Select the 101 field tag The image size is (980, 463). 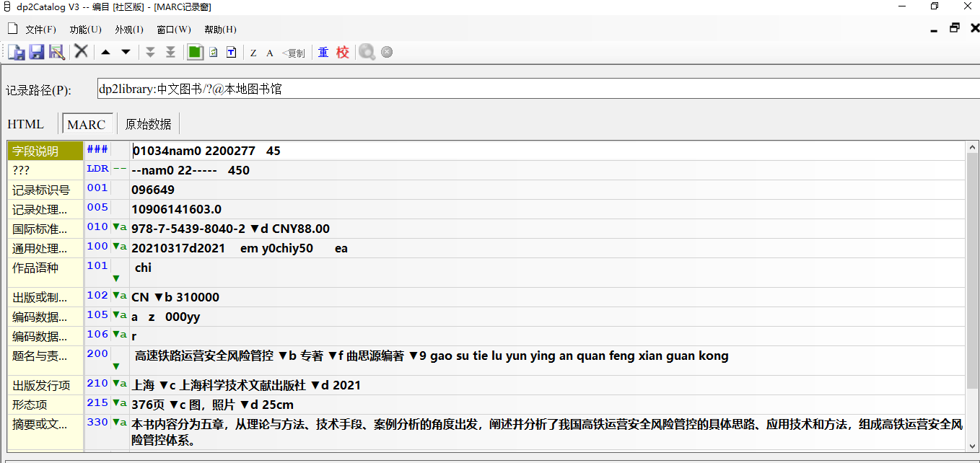97,265
